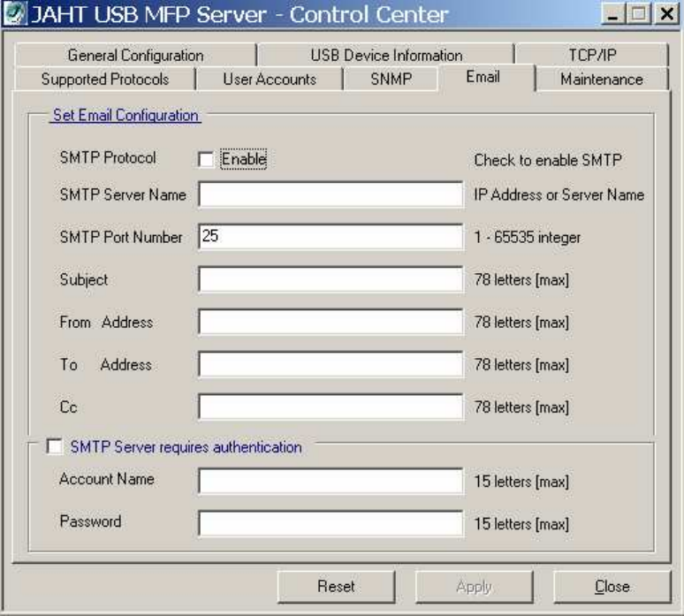Focus the SMTP Port Number field
The width and height of the screenshot is (684, 616).
pyautogui.click(x=331, y=237)
